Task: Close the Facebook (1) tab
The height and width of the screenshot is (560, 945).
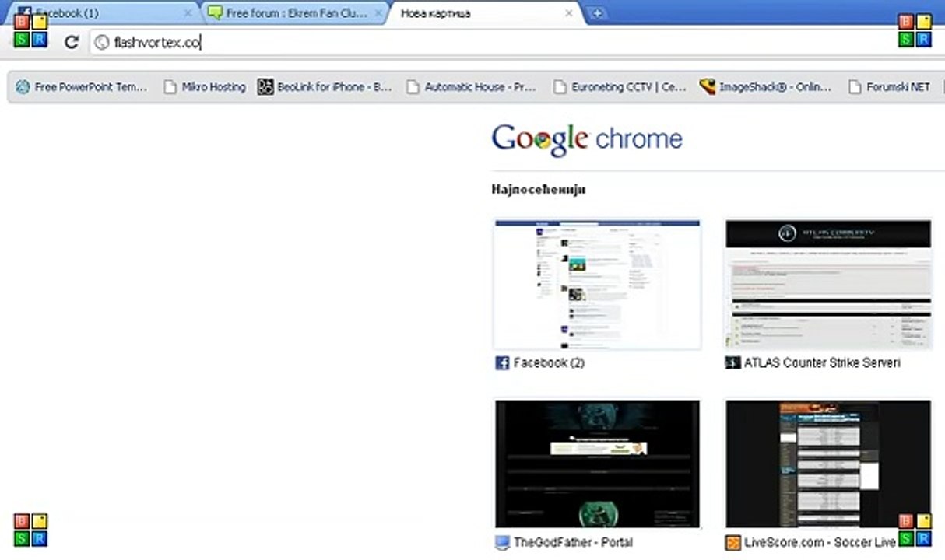Action: coord(187,13)
